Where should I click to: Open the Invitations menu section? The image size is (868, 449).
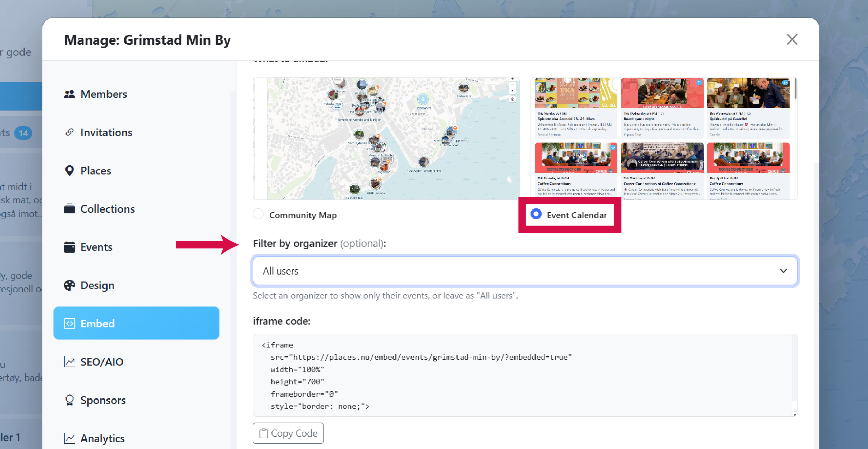click(136, 132)
